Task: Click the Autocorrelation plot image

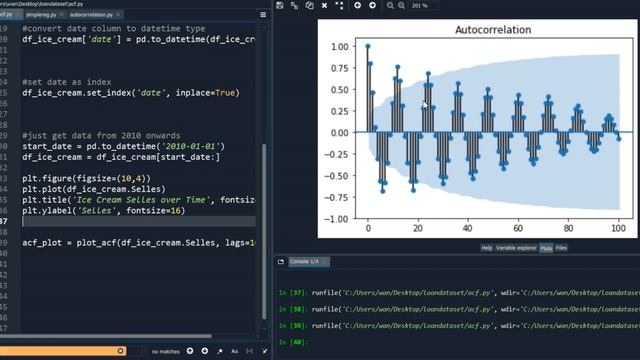Action: [477, 129]
